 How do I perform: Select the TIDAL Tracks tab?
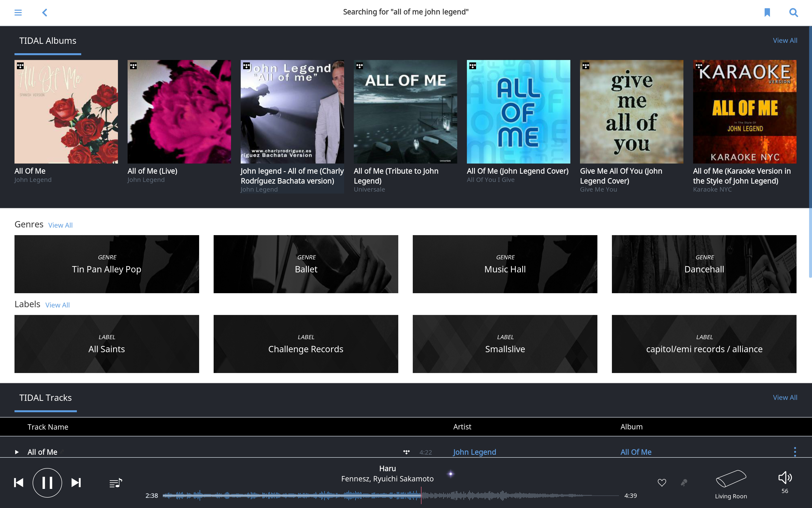pos(45,398)
